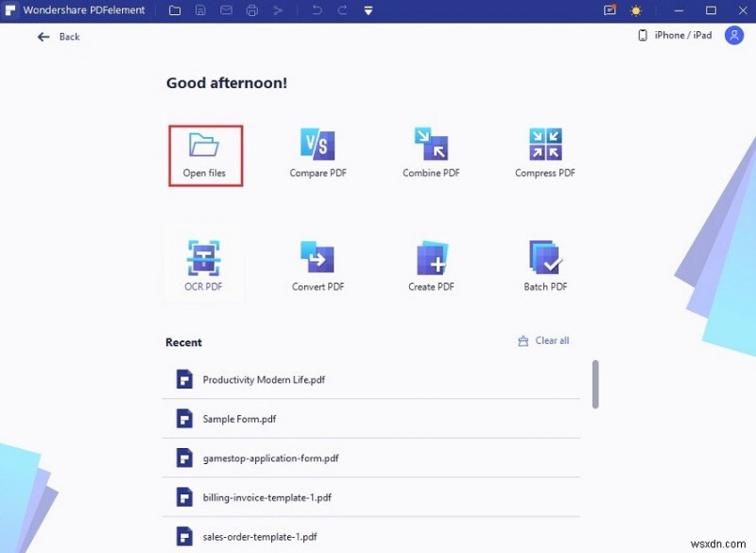Launch the Compress PDF feature
The image size is (756, 553).
click(543, 151)
